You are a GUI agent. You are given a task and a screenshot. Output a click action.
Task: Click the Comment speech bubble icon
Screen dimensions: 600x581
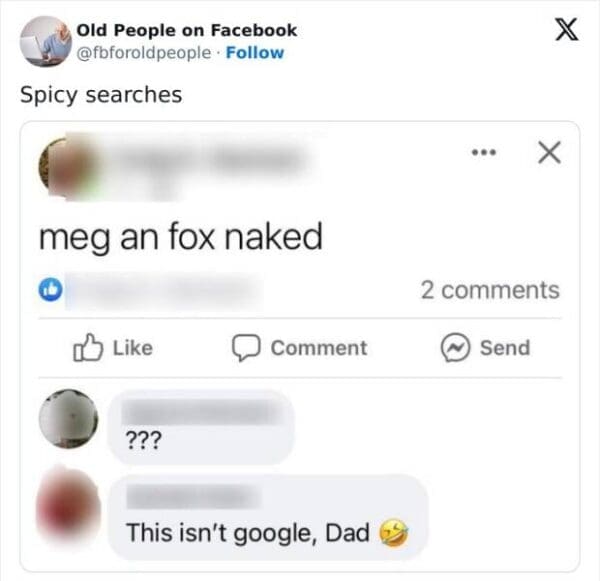(x=246, y=348)
